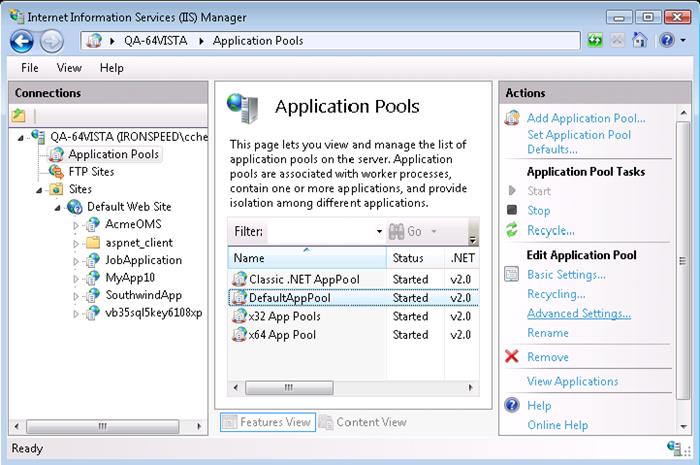Click the red X Remove icon
700x465 pixels.
pos(512,356)
